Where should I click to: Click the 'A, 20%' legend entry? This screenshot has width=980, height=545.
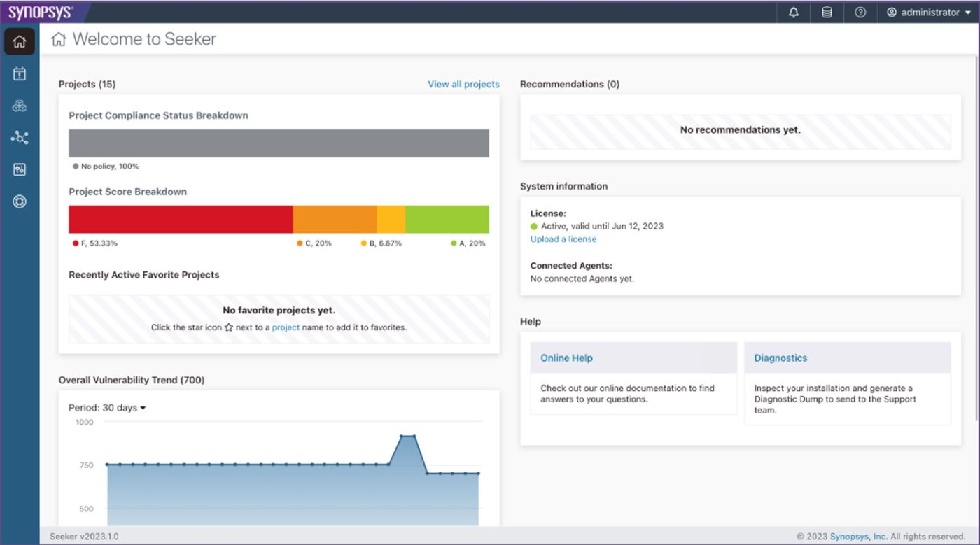coord(468,243)
